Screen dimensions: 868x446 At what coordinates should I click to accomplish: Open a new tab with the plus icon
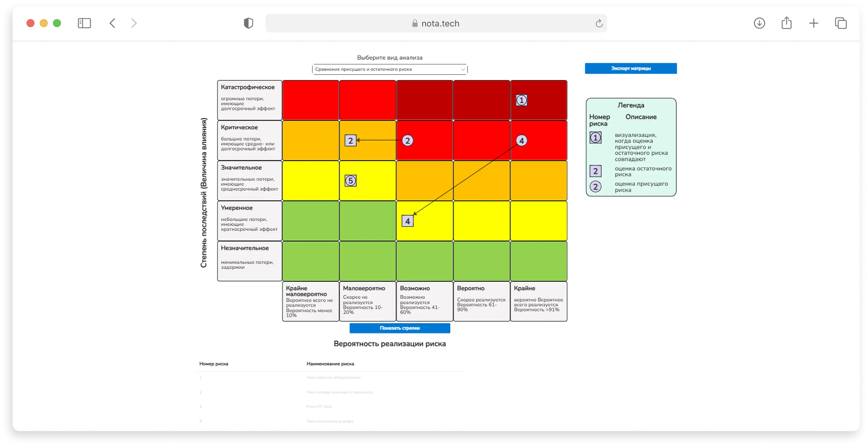click(813, 23)
